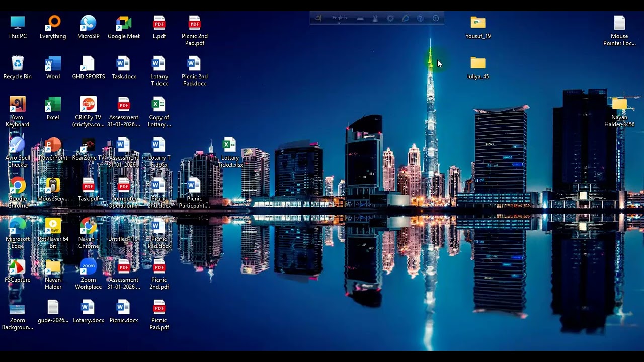Open the Recycle Bin
The image size is (644, 362).
click(x=18, y=68)
